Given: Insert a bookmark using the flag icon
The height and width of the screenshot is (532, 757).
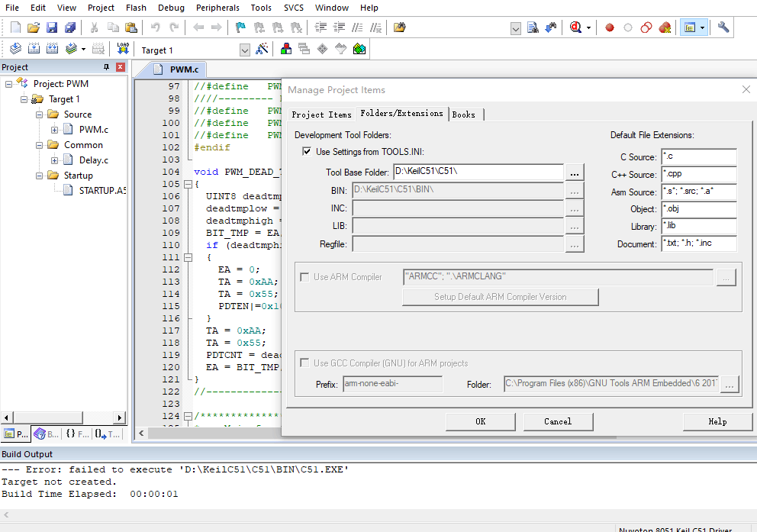Looking at the screenshot, I should click(240, 27).
